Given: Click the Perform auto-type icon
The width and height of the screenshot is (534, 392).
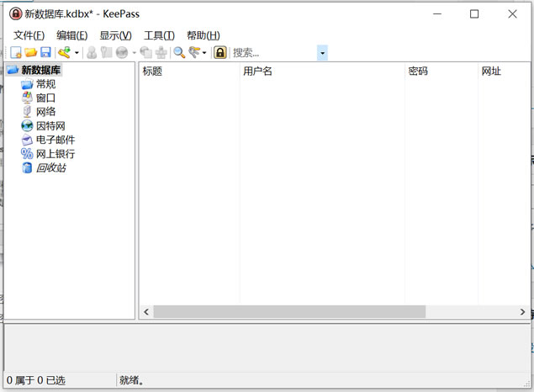Looking at the screenshot, I should coord(161,52).
